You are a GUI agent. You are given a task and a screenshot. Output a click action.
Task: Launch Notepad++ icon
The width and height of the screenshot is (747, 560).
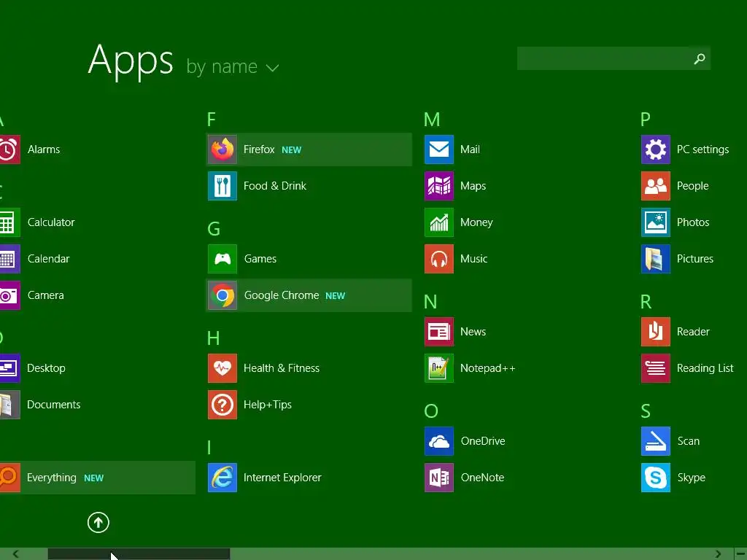pos(439,368)
